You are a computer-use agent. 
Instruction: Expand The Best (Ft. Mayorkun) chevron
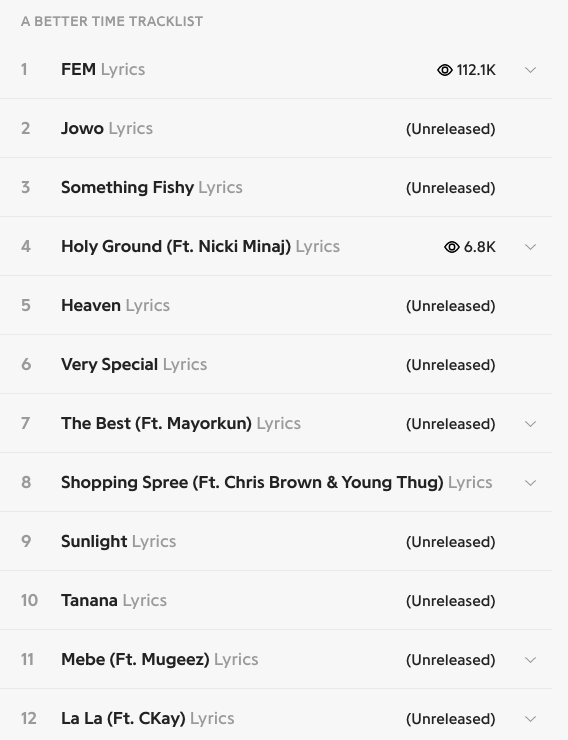pyautogui.click(x=530, y=424)
